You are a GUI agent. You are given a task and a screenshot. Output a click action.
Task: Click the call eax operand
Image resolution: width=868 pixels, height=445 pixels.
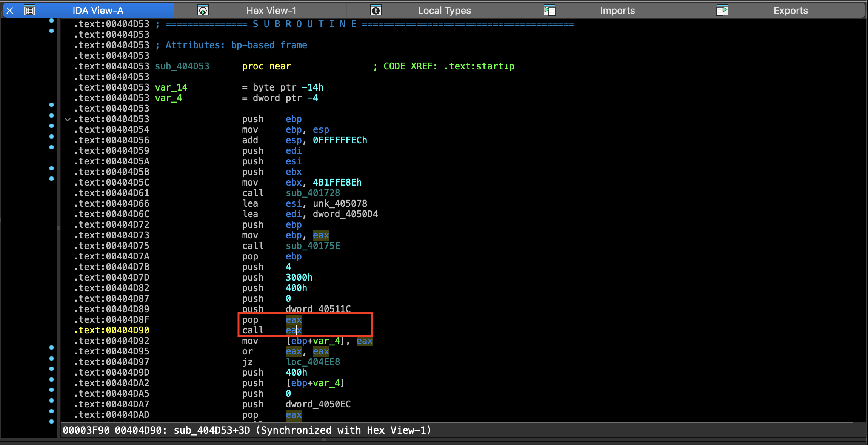click(x=294, y=330)
